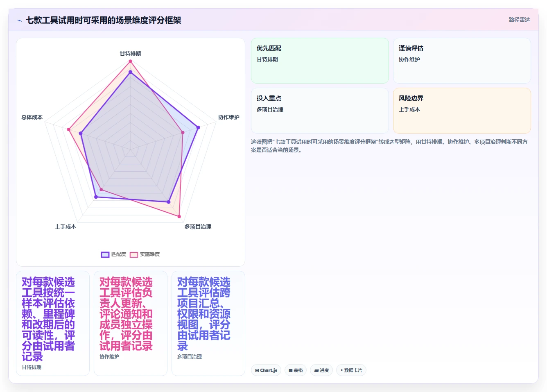Click the 上手成本 axis label on the radar chart
The height and width of the screenshot is (392, 547).
click(x=66, y=227)
